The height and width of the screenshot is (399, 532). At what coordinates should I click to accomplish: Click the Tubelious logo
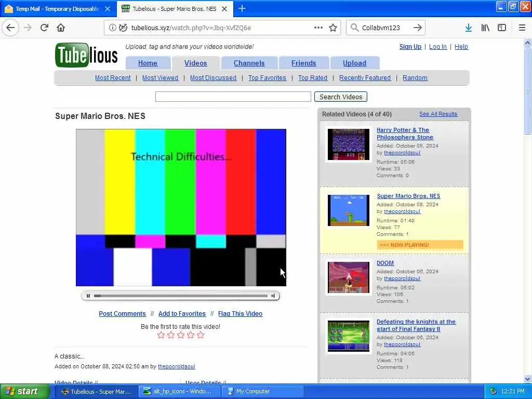pyautogui.click(x=86, y=55)
